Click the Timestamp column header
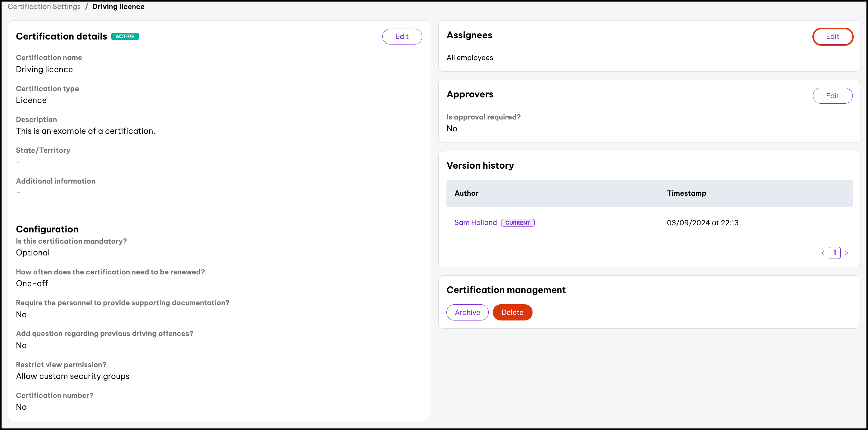Image resolution: width=868 pixels, height=430 pixels. pyautogui.click(x=686, y=193)
